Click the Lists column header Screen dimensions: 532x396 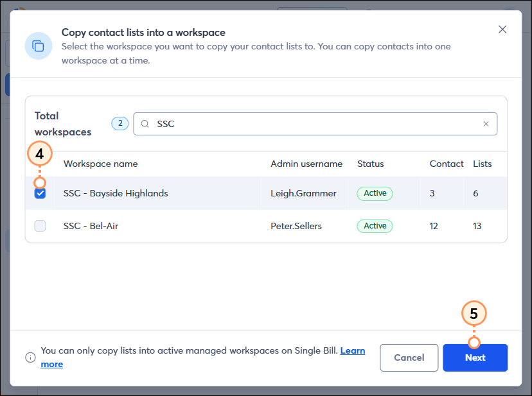482,164
